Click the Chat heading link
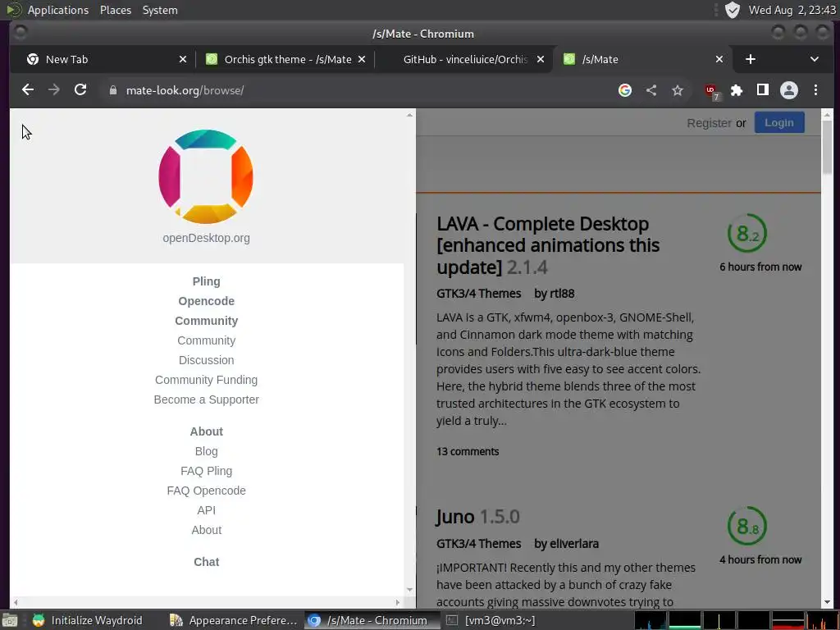This screenshot has height=630, width=840. tap(206, 562)
